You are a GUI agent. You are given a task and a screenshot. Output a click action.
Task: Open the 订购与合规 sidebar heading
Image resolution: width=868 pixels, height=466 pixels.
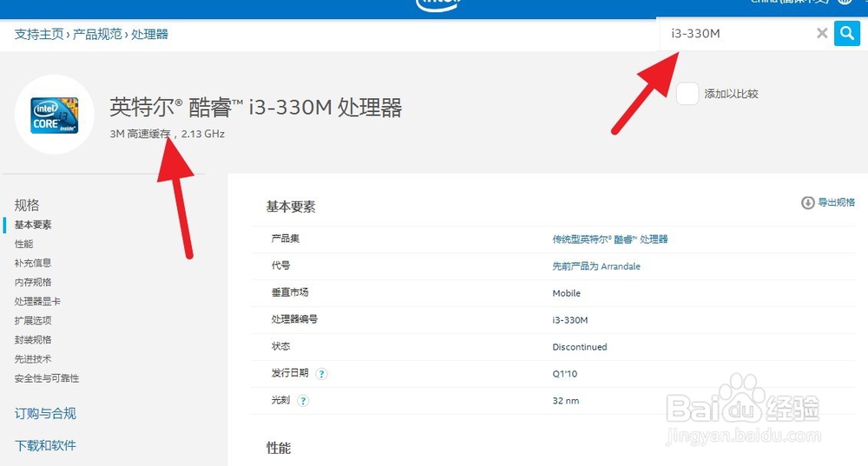tap(45, 413)
